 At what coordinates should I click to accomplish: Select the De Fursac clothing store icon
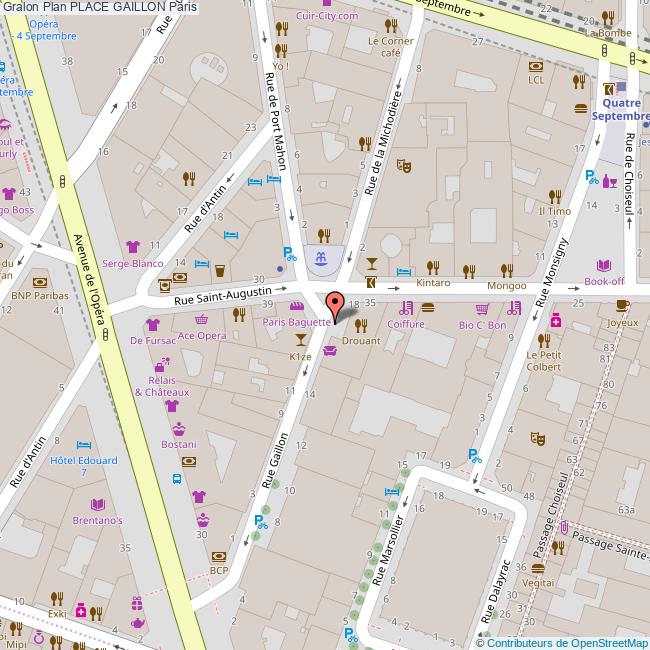(152, 324)
